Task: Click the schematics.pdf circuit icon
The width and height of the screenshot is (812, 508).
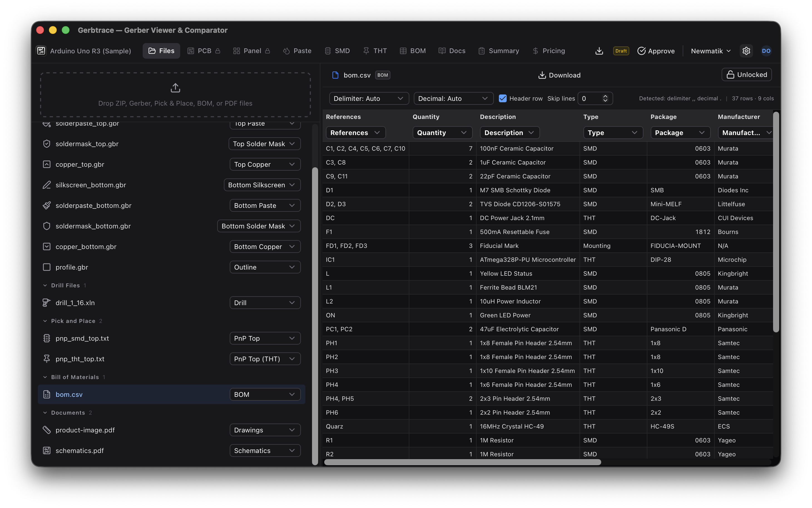Action: click(47, 450)
